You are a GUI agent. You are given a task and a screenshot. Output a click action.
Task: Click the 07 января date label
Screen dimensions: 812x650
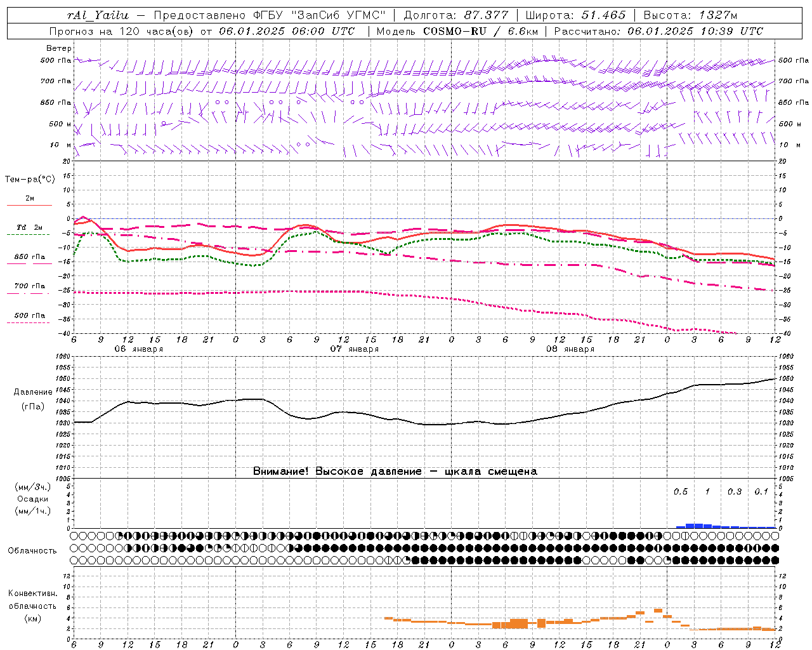(x=354, y=349)
